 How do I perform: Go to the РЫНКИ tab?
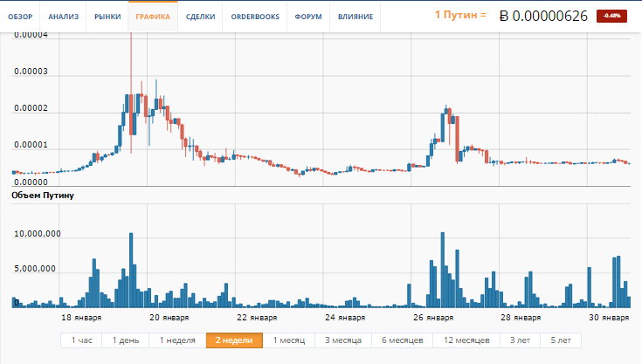coord(107,17)
